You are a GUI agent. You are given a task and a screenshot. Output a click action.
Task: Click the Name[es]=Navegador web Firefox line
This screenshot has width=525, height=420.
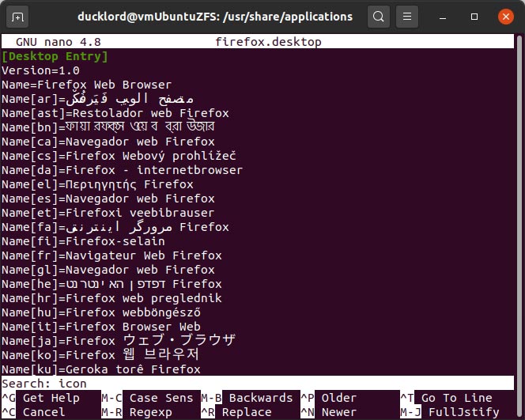(x=108, y=199)
